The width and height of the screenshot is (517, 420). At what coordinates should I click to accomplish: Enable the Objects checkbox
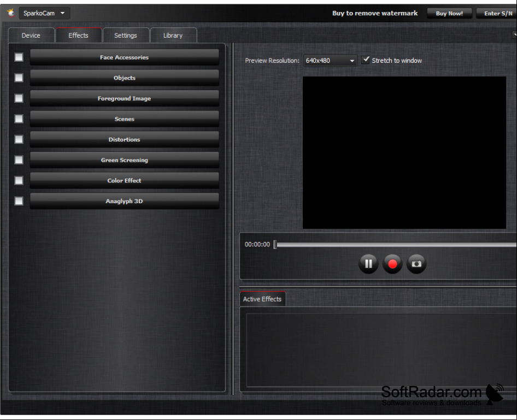[x=19, y=78]
